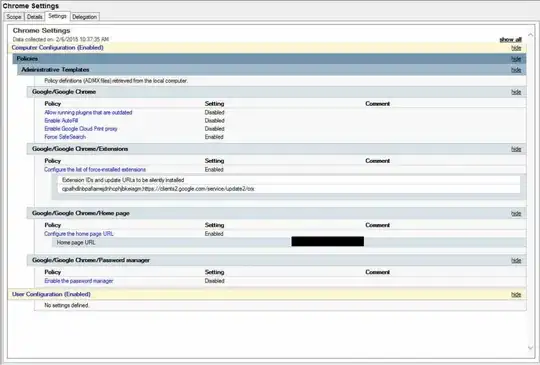540x365 pixels.
Task: Select the Delegation tab
Action: [84, 17]
